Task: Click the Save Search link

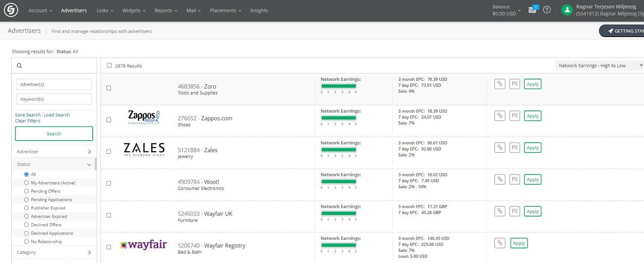Action: pyautogui.click(x=27, y=115)
